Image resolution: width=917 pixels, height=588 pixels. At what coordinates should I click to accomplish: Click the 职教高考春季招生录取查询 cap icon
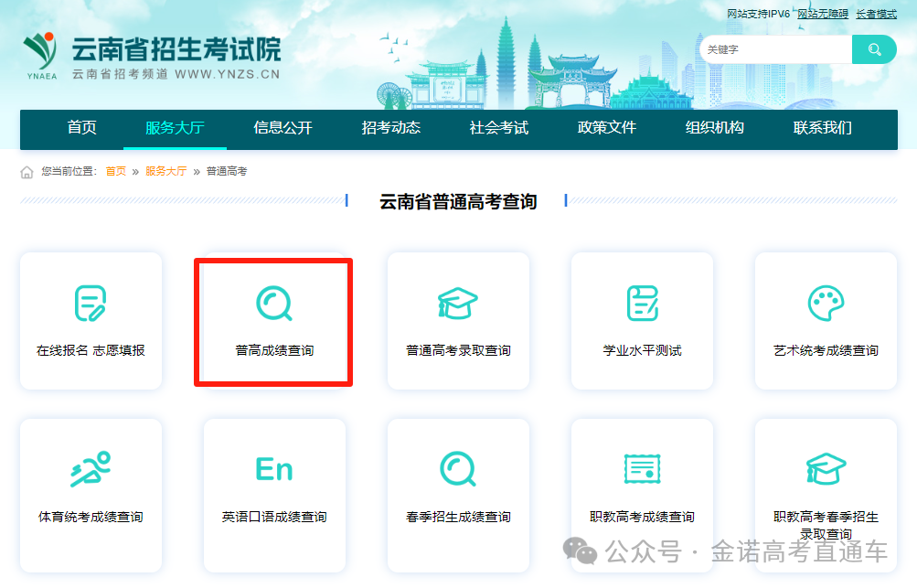826,469
